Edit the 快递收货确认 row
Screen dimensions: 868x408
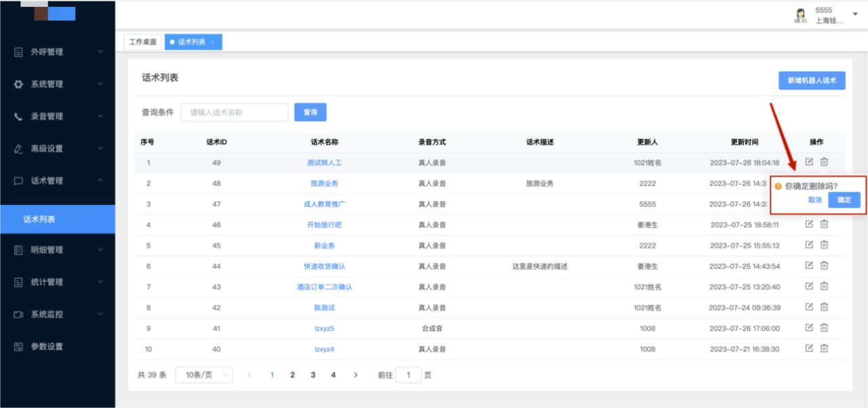click(x=809, y=265)
